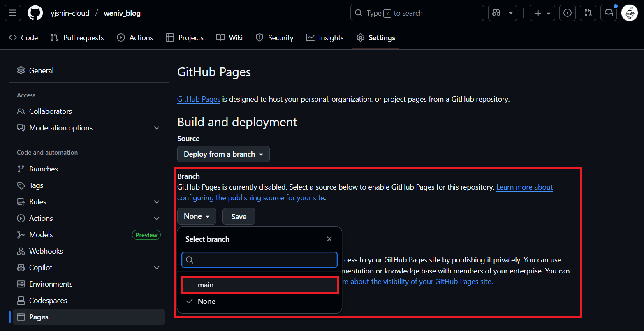
Task: Toggle the None branch dropdown button
Action: [x=197, y=216]
